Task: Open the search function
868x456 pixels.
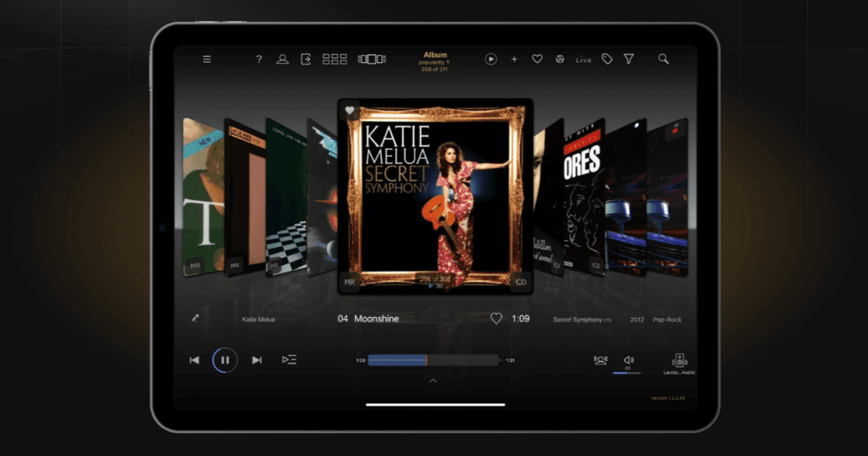Action: (x=663, y=59)
